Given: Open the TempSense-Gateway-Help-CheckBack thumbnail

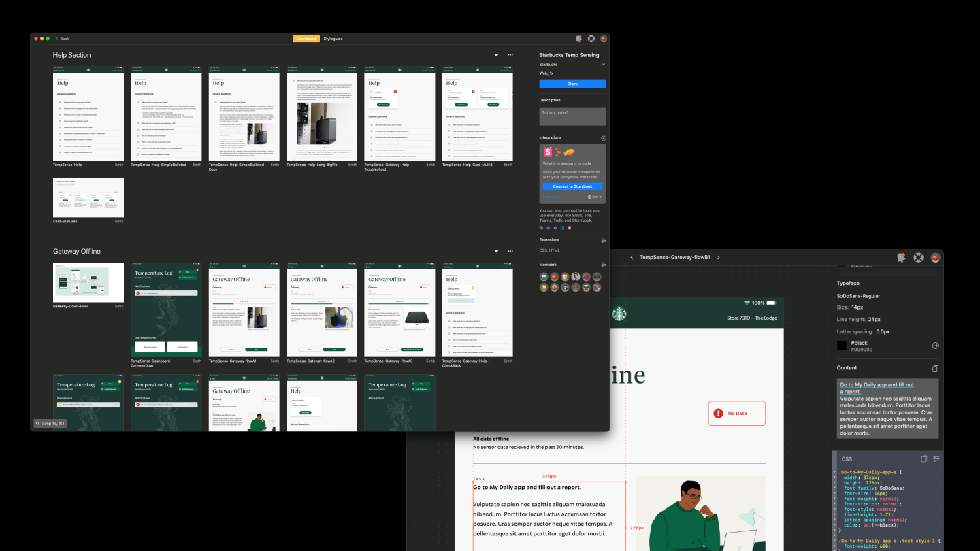Looking at the screenshot, I should [x=477, y=310].
